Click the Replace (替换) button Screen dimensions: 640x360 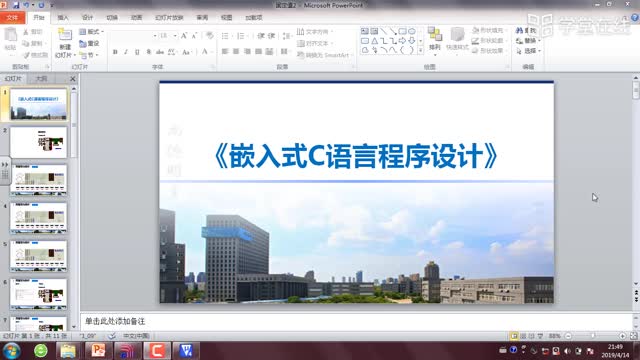click(528, 41)
